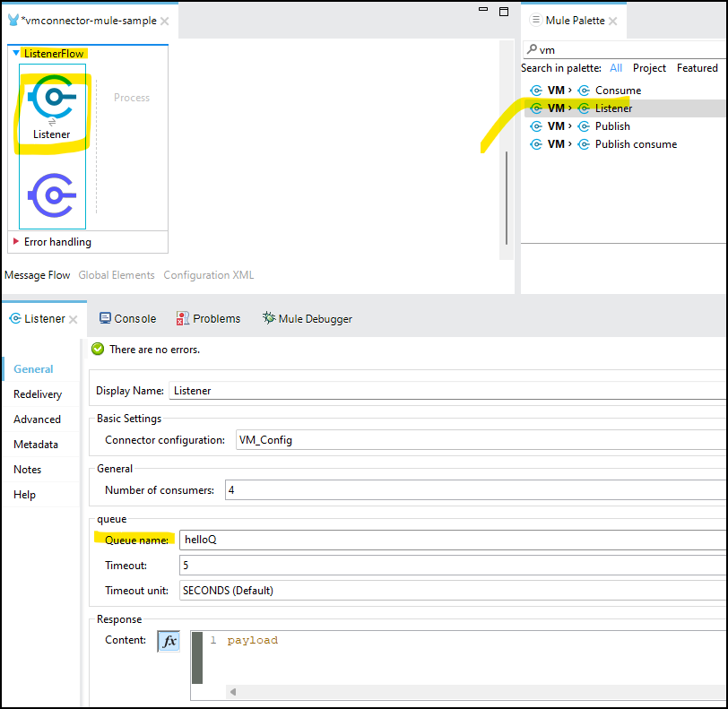Switch to the Configuration XML view

click(x=209, y=275)
